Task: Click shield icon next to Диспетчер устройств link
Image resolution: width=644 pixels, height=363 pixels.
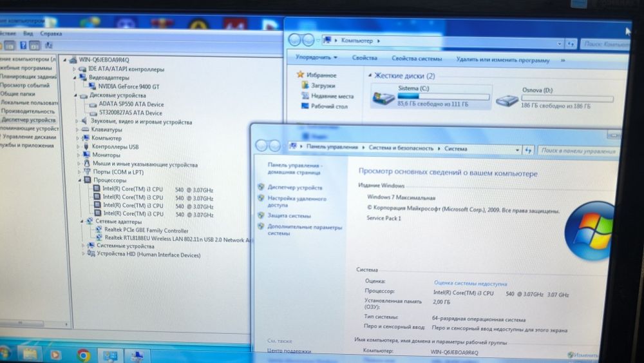Action: click(261, 187)
